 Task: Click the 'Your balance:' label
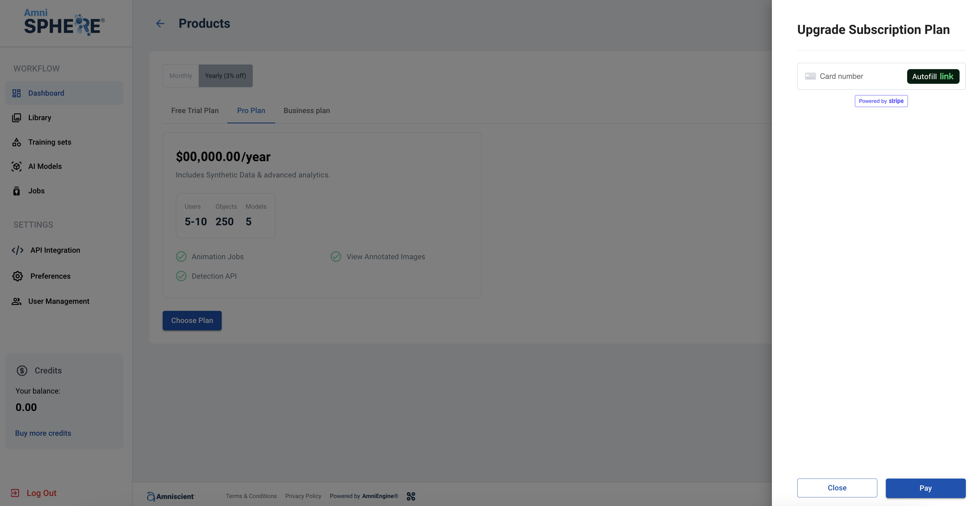pyautogui.click(x=38, y=391)
